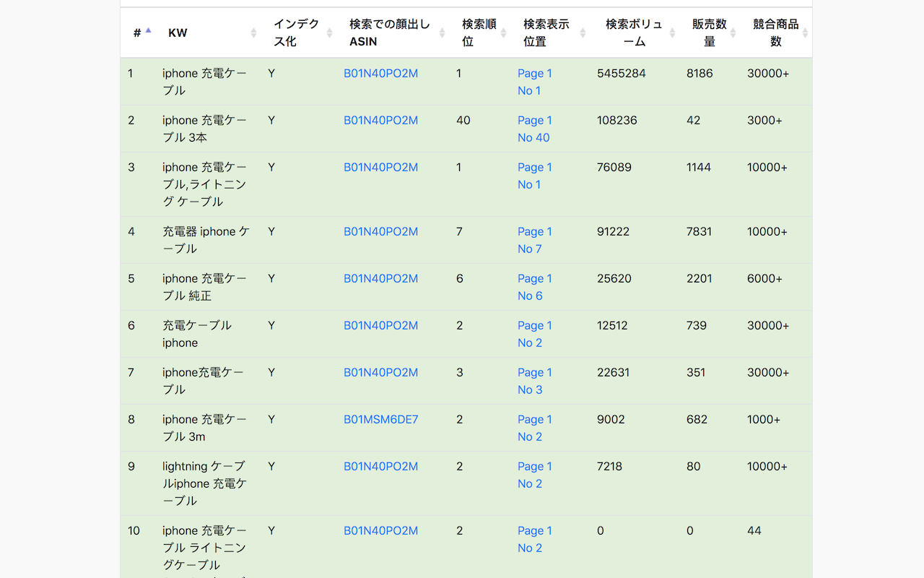Select keyword 'iphone 充電ケーブル,ライトニング ケーブル'
This screenshot has width=924, height=578.
204,184
